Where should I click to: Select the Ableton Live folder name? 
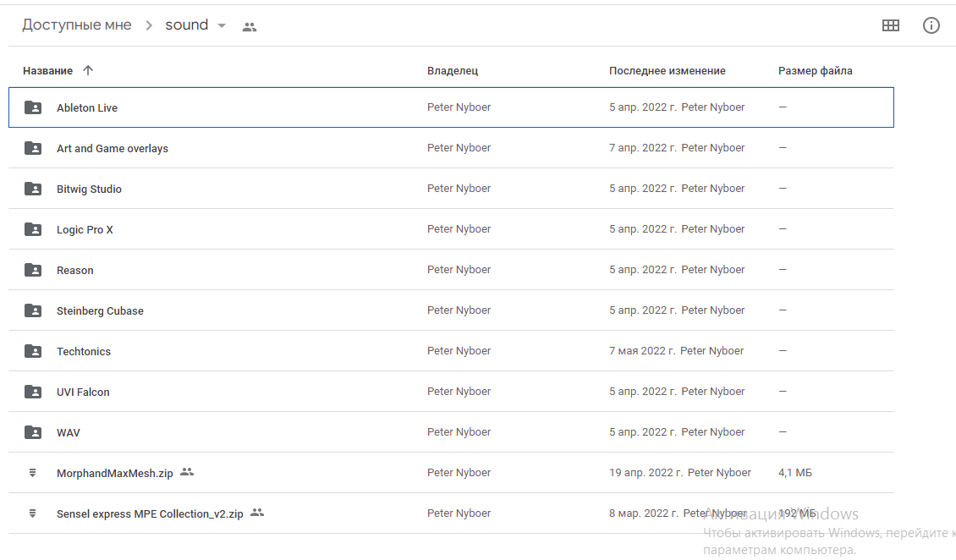[87, 108]
